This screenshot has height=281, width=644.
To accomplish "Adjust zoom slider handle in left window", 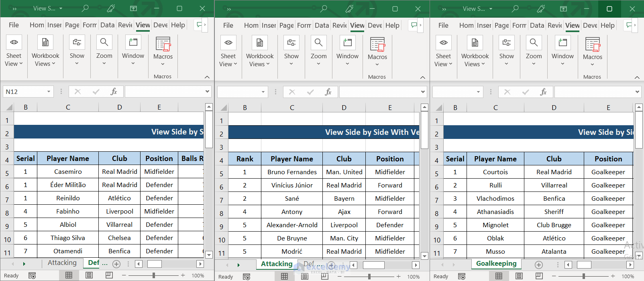I will (154, 275).
